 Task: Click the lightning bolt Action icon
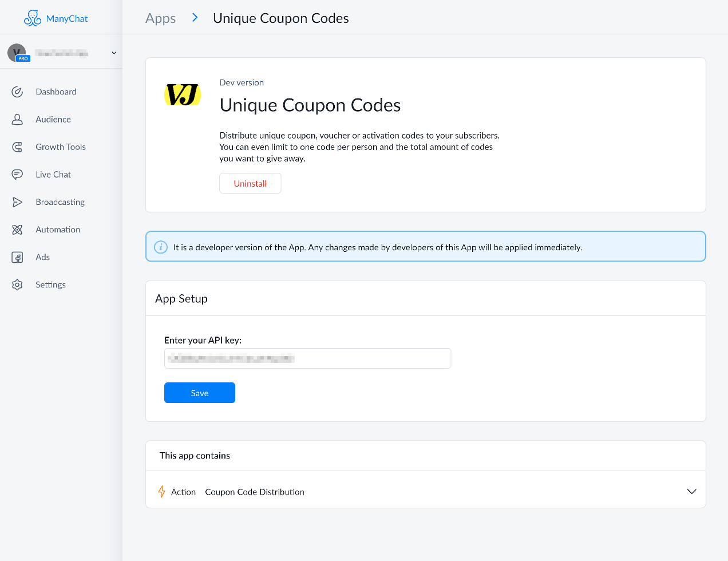[161, 492]
